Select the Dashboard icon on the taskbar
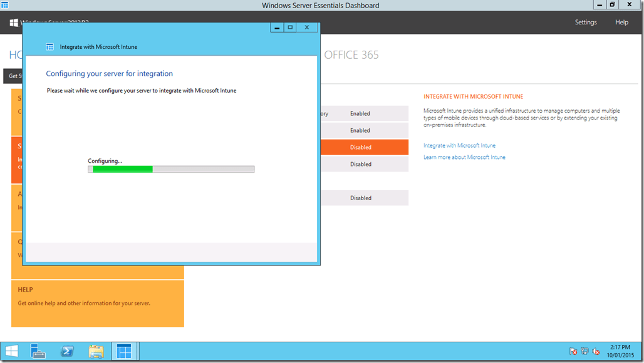Viewport: 644px width, 363px height. point(125,351)
